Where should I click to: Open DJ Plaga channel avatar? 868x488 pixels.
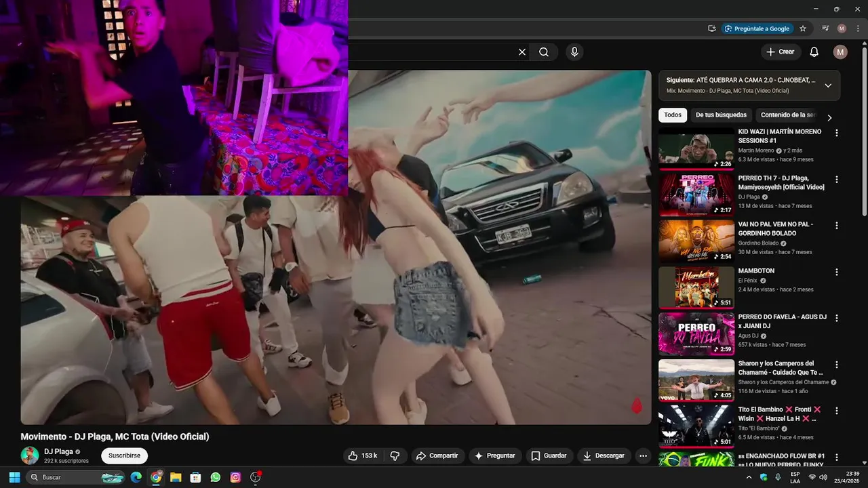pyautogui.click(x=30, y=455)
